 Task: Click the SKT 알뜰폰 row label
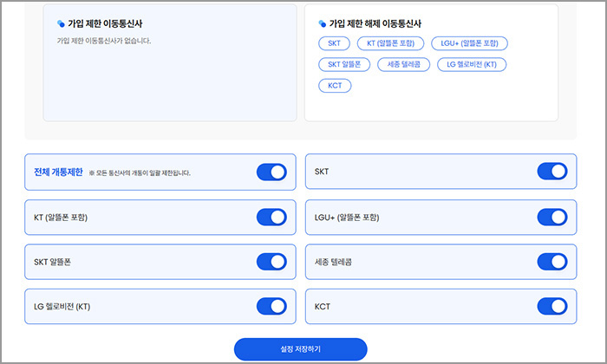tap(52, 262)
